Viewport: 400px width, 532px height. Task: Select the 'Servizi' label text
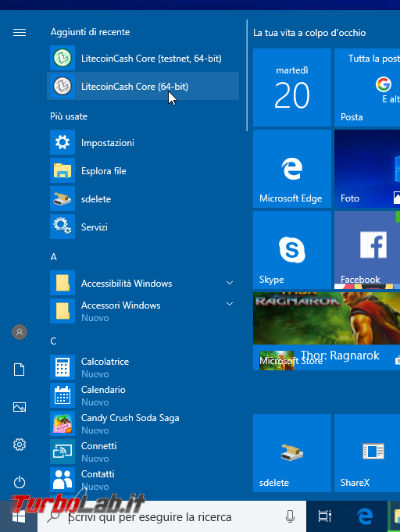(95, 227)
